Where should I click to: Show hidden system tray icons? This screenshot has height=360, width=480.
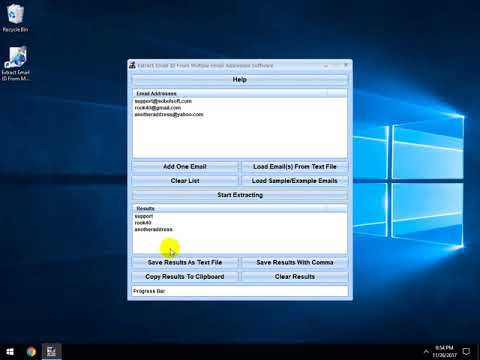point(426,352)
